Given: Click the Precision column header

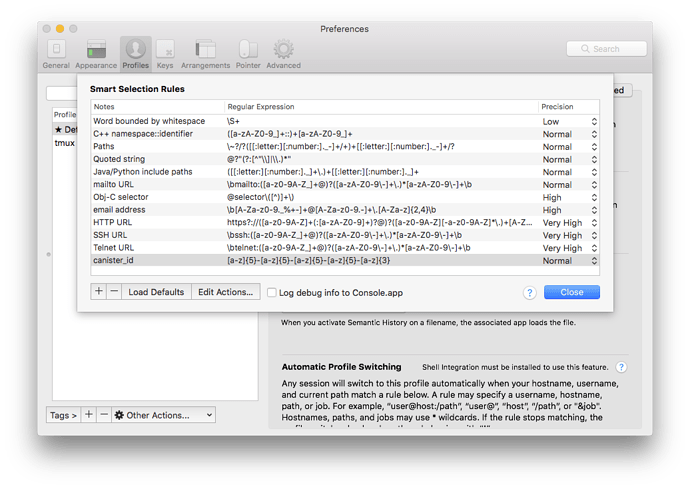Looking at the screenshot, I should click(557, 107).
